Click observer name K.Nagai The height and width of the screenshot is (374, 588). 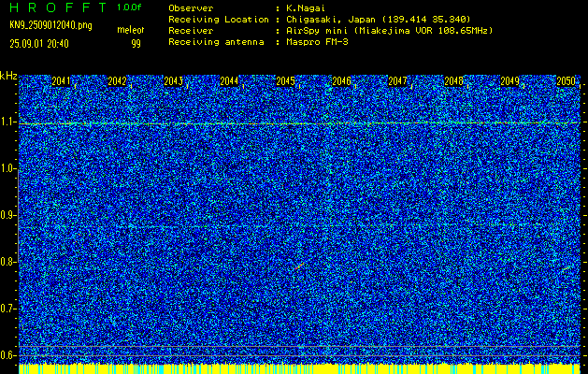306,8
